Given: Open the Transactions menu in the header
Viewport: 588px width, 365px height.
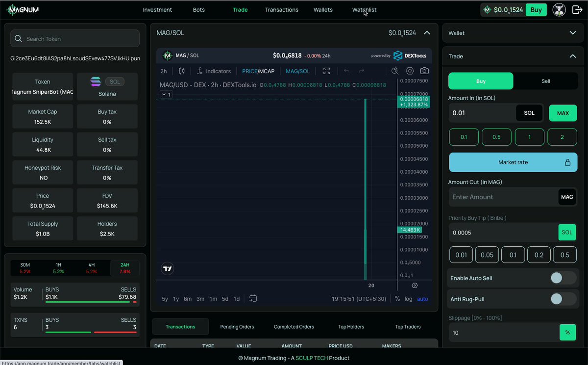Looking at the screenshot, I should (282, 10).
